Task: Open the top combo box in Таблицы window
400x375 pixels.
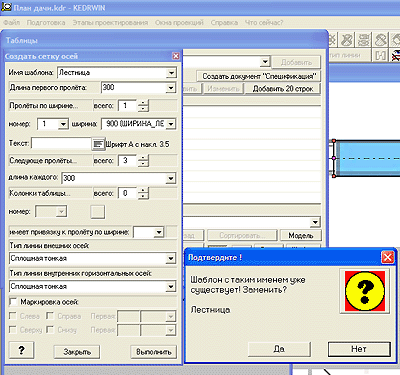Action: [265, 62]
